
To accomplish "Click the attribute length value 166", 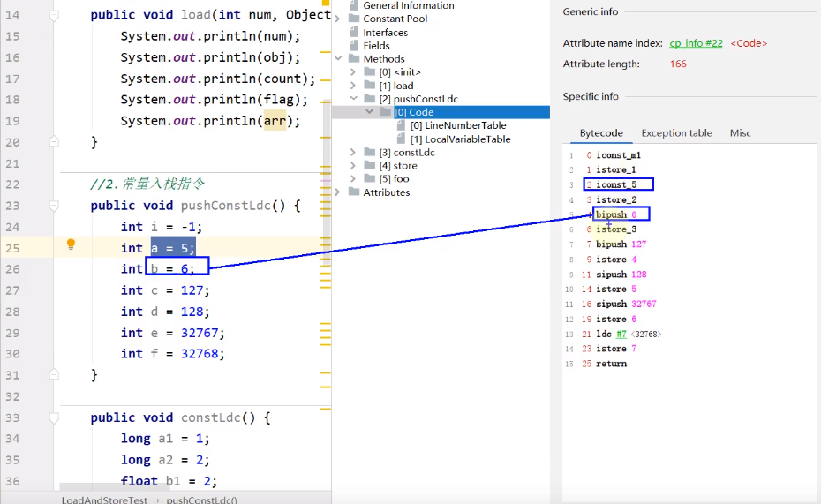I will pyautogui.click(x=678, y=64).
